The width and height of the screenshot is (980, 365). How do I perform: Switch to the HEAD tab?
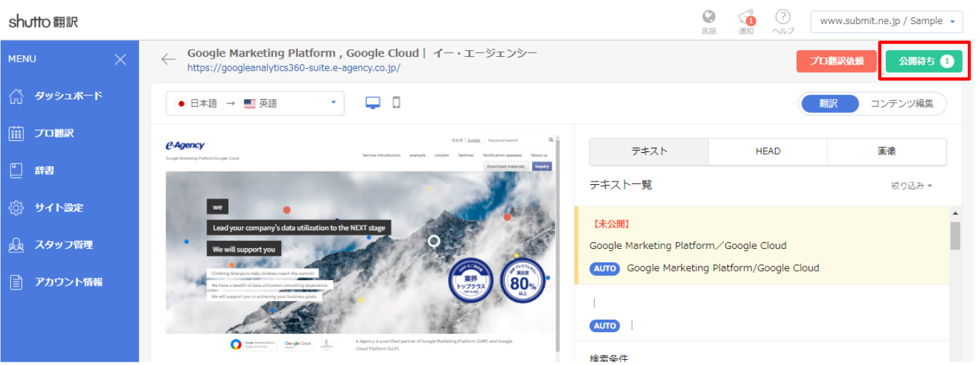tap(768, 151)
